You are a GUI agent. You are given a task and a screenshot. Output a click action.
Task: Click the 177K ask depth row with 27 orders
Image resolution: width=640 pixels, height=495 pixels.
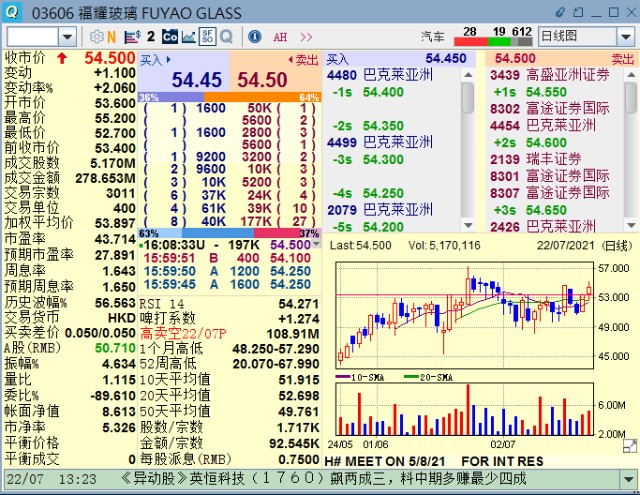pos(276,222)
